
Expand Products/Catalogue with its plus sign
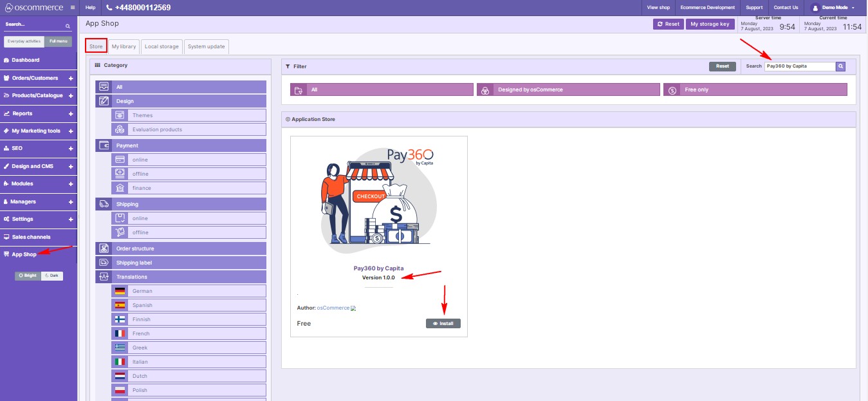(x=71, y=96)
